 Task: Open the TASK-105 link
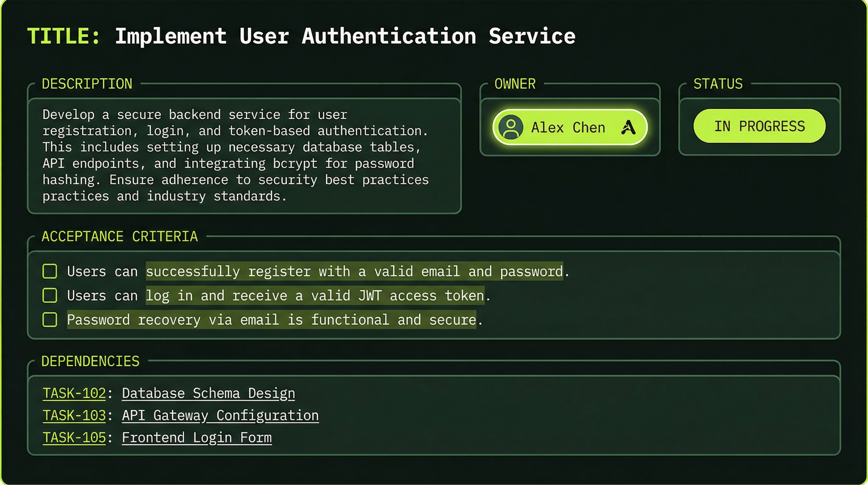click(x=74, y=437)
